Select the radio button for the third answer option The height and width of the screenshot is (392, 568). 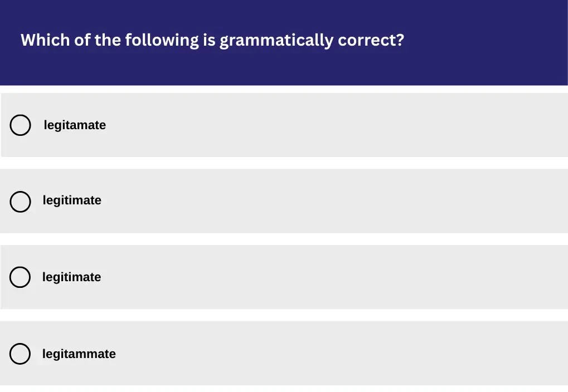[20, 277]
